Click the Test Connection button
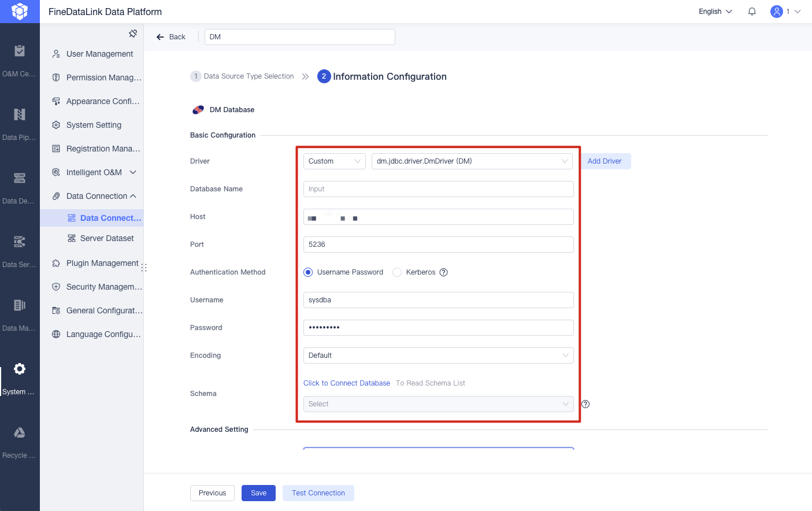 tap(318, 493)
